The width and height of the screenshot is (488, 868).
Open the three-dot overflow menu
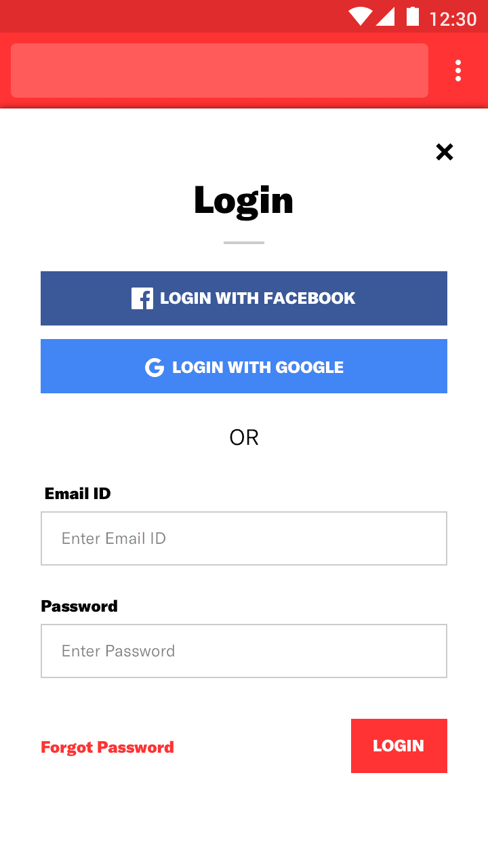coord(458,71)
